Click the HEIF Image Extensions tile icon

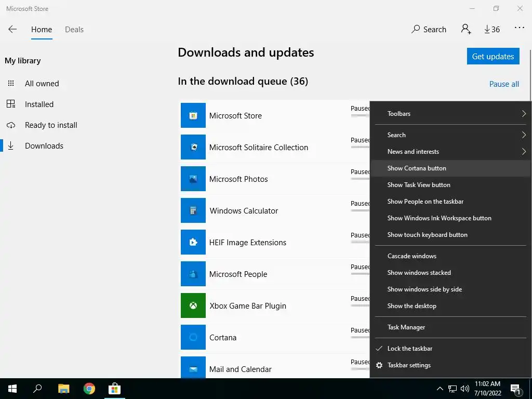coord(193,242)
